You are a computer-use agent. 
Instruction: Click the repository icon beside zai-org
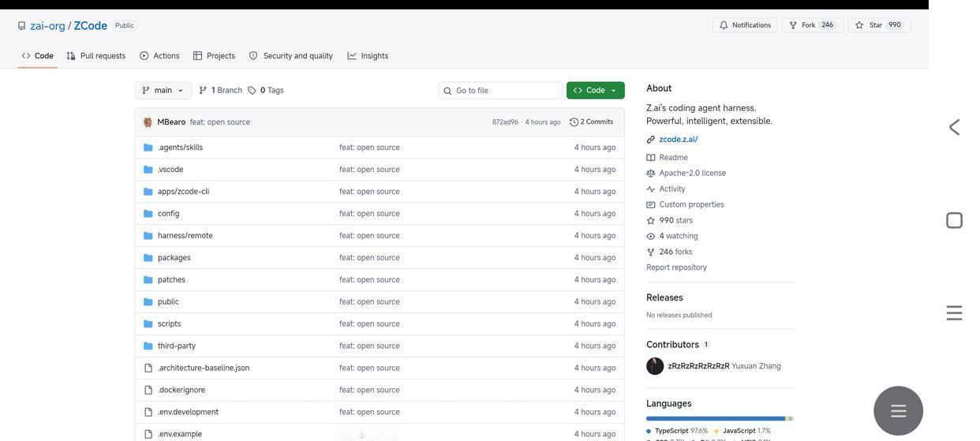pyautogui.click(x=21, y=26)
